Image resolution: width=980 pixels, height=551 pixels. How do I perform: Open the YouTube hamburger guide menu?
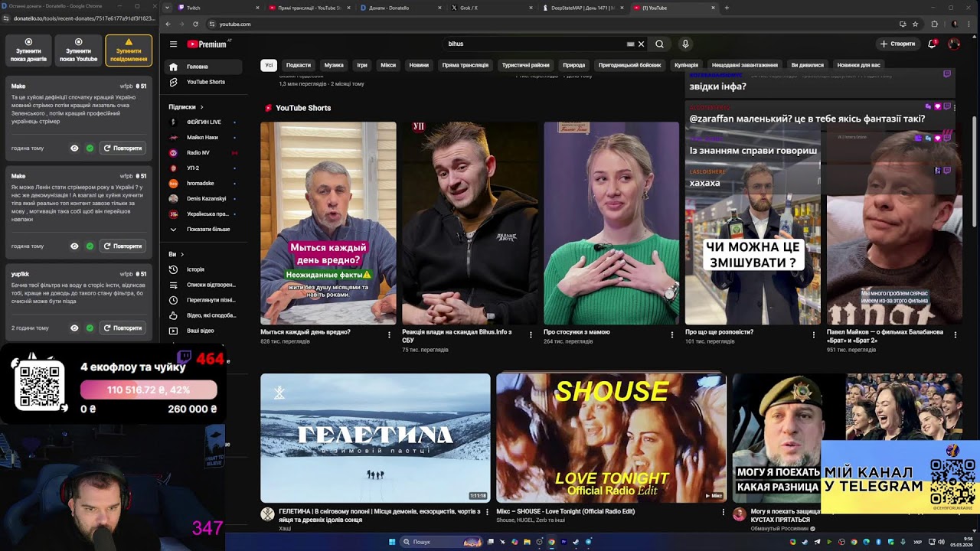point(173,44)
